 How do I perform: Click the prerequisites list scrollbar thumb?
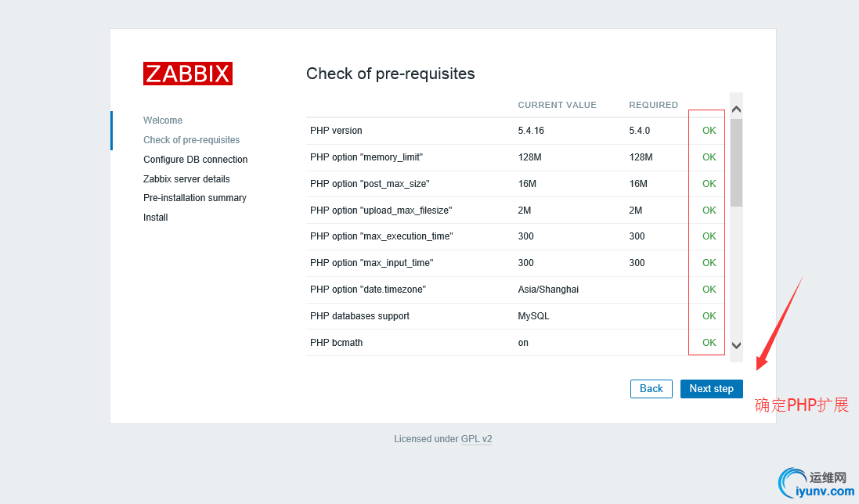pyautogui.click(x=736, y=163)
